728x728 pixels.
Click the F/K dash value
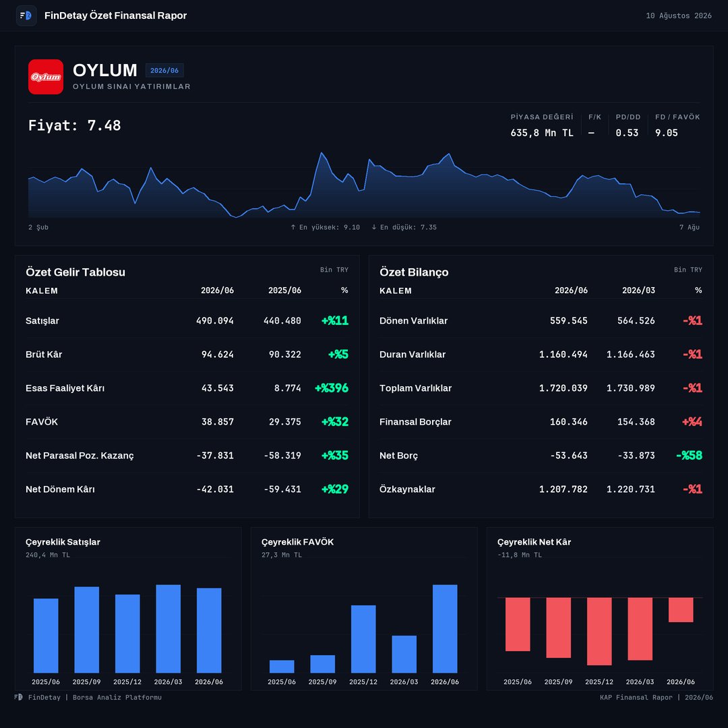coord(591,133)
